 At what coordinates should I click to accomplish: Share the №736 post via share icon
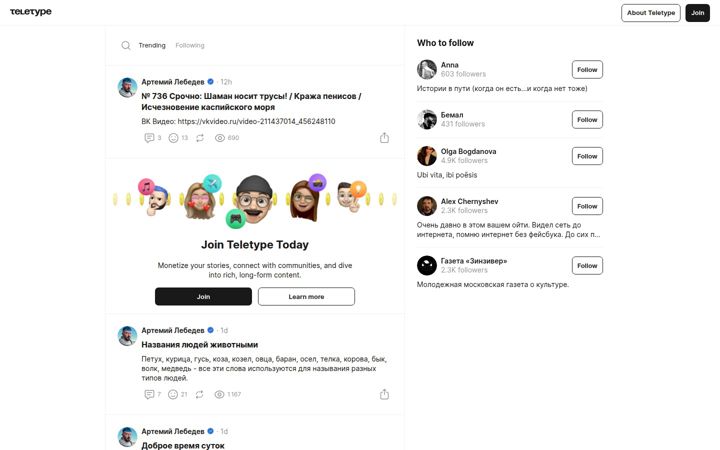pyautogui.click(x=384, y=138)
